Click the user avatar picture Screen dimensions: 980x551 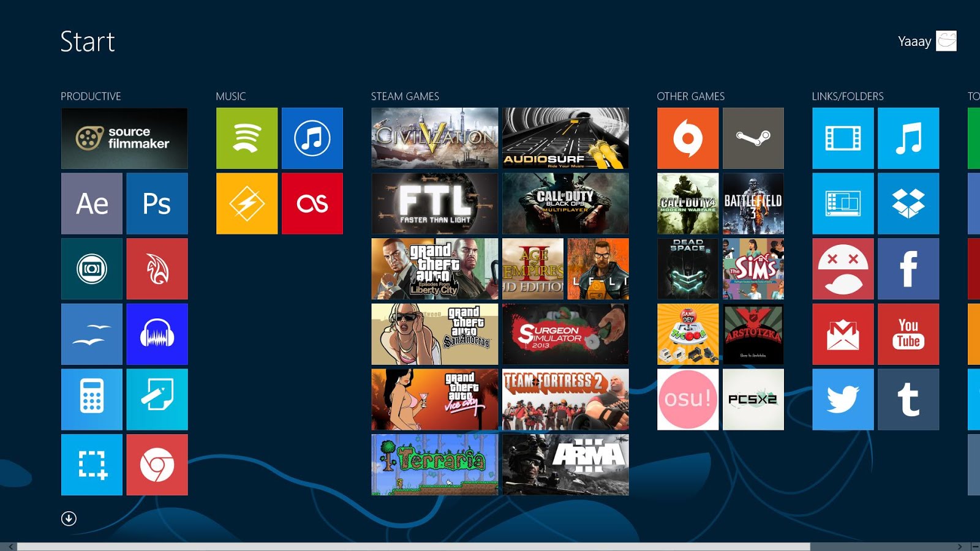tap(946, 42)
